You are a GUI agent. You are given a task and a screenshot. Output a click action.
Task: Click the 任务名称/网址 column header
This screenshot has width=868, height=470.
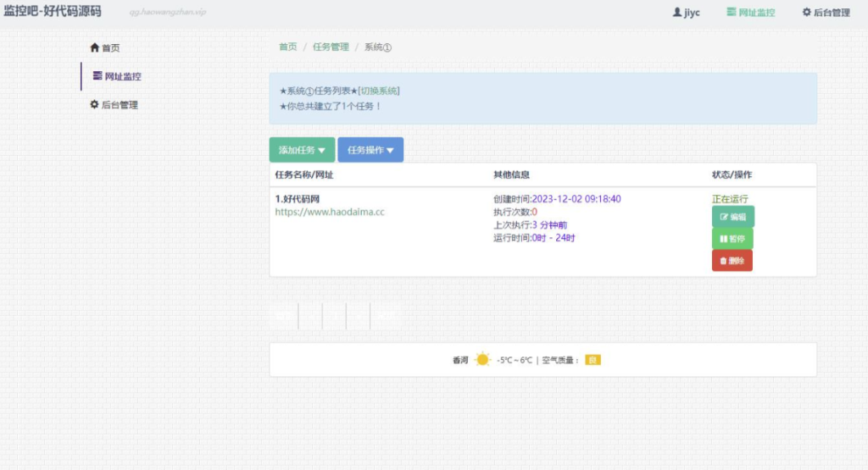(304, 174)
